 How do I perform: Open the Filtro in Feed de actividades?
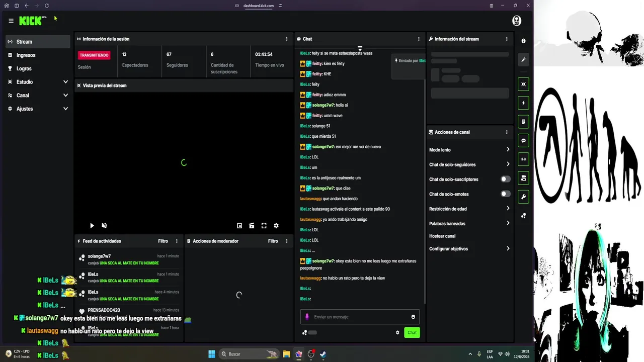tap(163, 241)
